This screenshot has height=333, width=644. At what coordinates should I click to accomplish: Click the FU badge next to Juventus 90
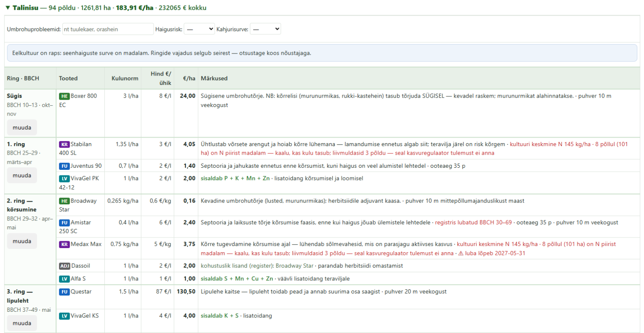point(64,166)
